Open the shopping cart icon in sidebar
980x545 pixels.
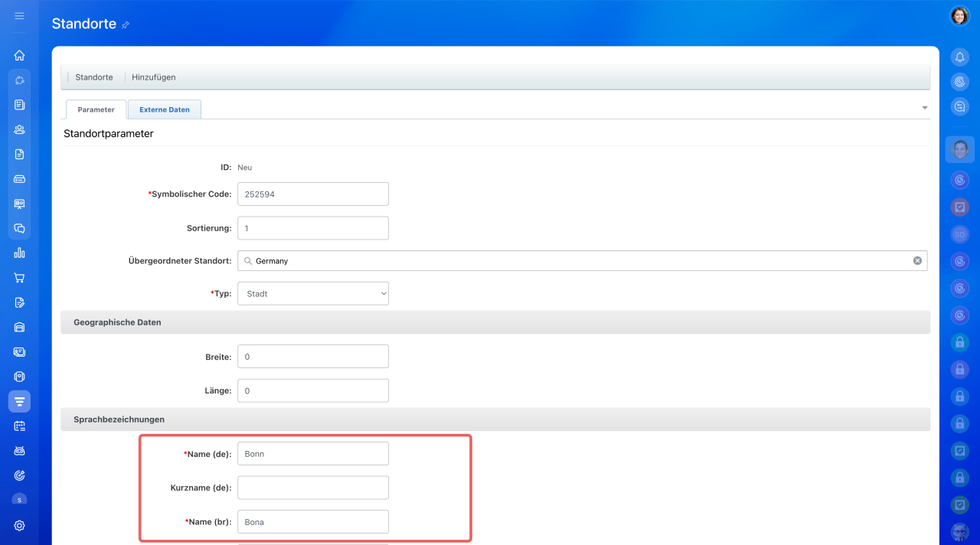click(20, 278)
